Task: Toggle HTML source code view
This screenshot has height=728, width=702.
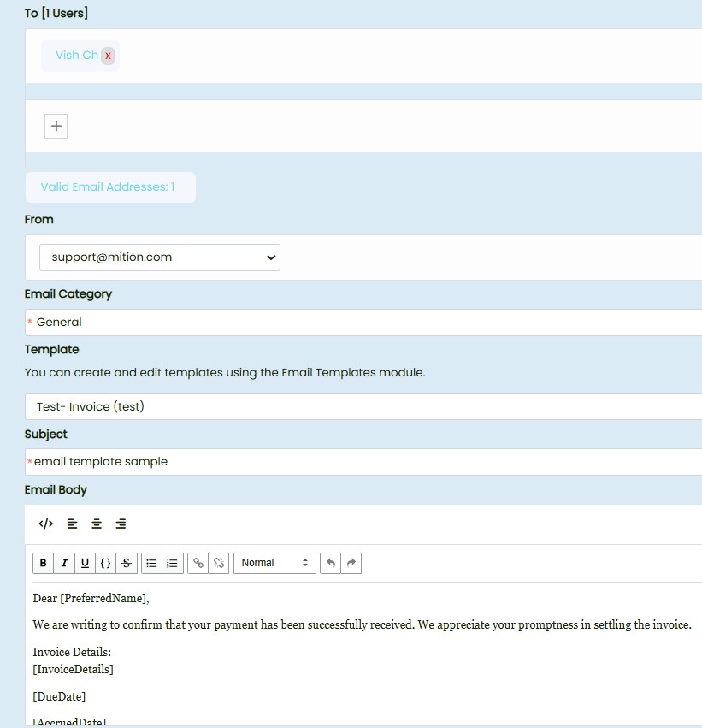Action: click(x=46, y=524)
